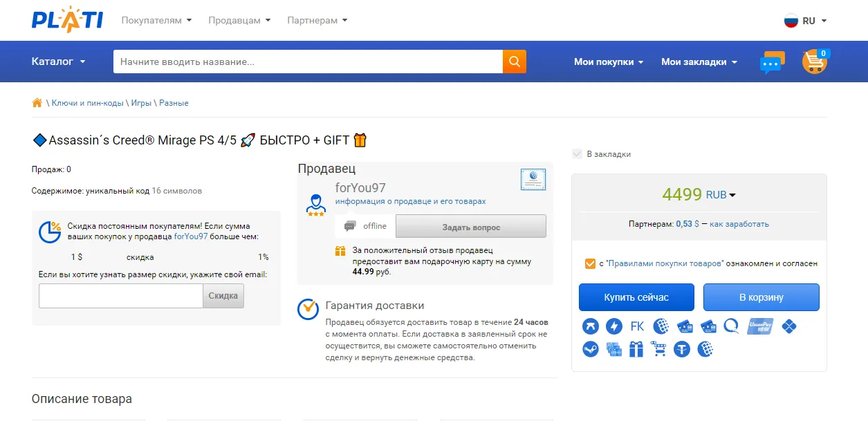Go to Разные breadcrumb
The height and width of the screenshot is (421, 868).
174,103
